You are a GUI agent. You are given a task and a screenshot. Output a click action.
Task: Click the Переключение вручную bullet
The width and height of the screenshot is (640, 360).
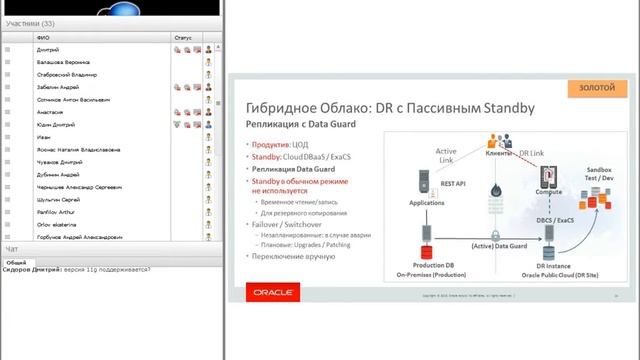[x=293, y=256]
